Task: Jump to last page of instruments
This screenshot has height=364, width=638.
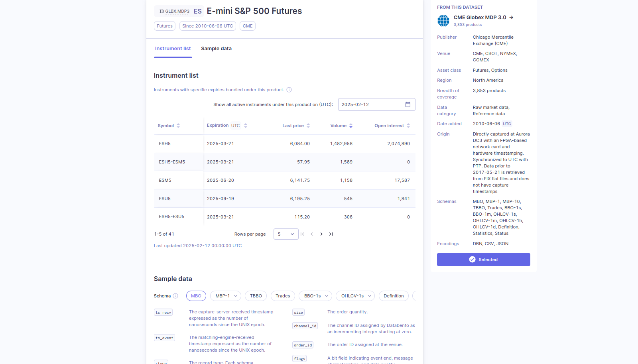Action: [331, 234]
